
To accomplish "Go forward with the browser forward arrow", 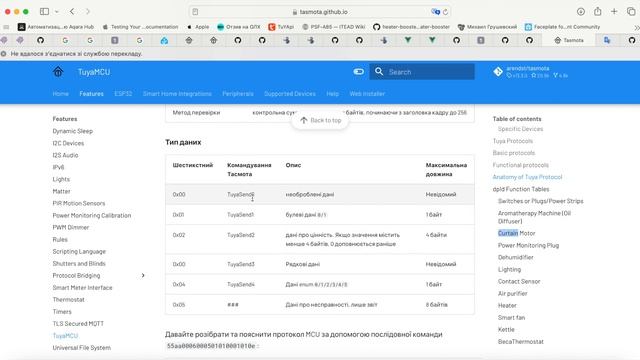I will (x=87, y=11).
